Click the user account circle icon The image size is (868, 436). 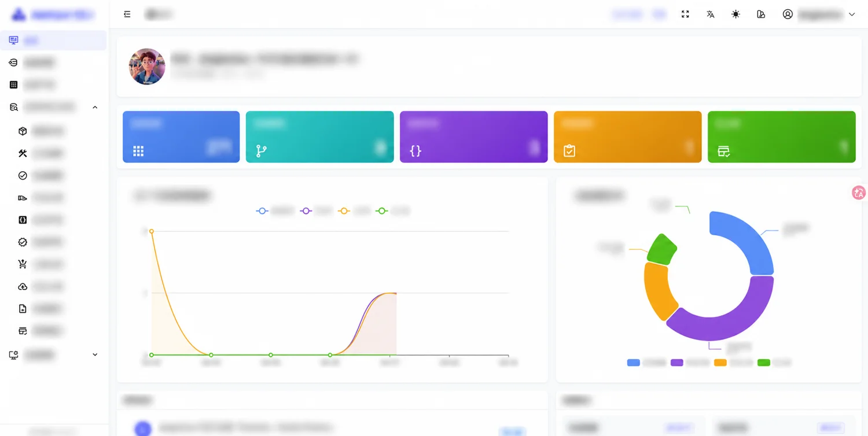788,14
